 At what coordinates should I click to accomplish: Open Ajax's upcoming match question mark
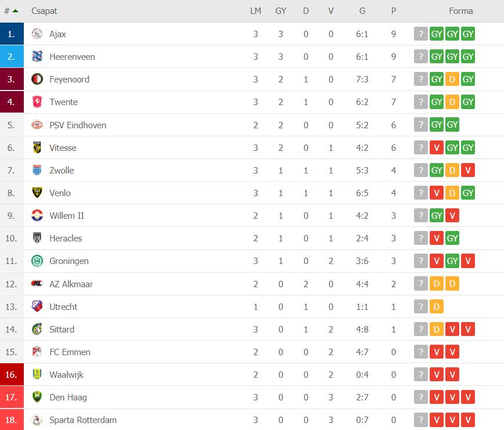coord(421,34)
